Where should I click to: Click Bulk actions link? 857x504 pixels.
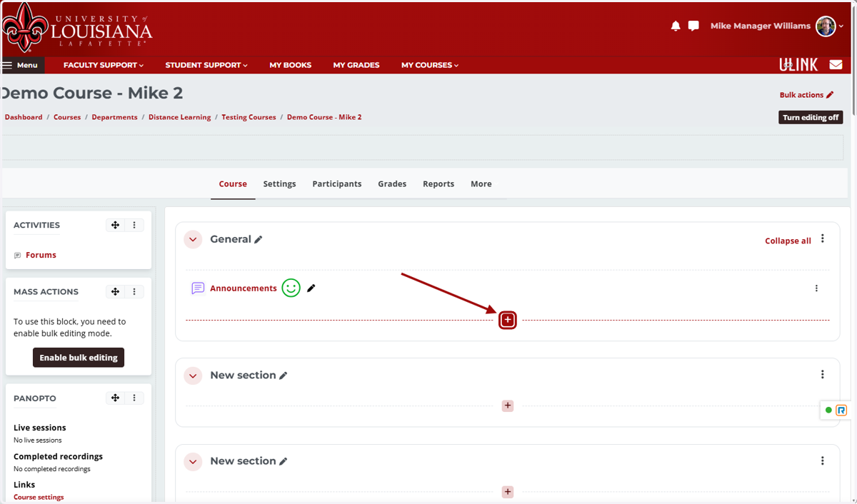(x=806, y=95)
